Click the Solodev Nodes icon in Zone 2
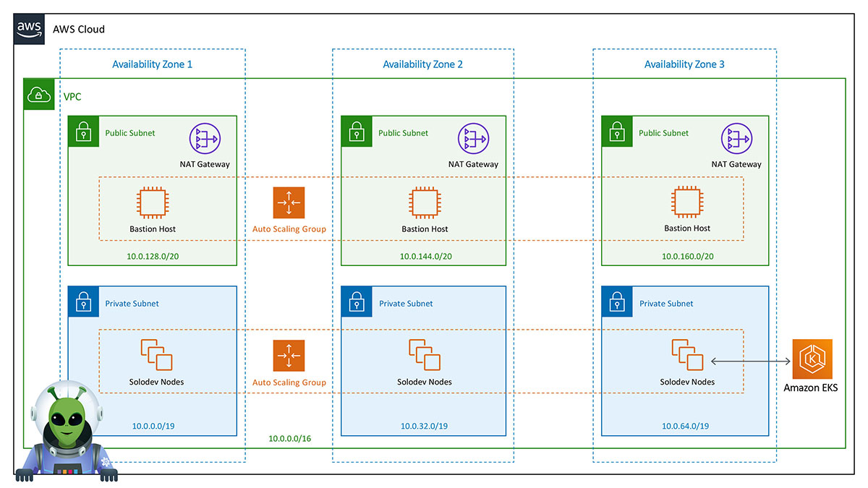Viewport: 868px width, 488px height. (425, 354)
